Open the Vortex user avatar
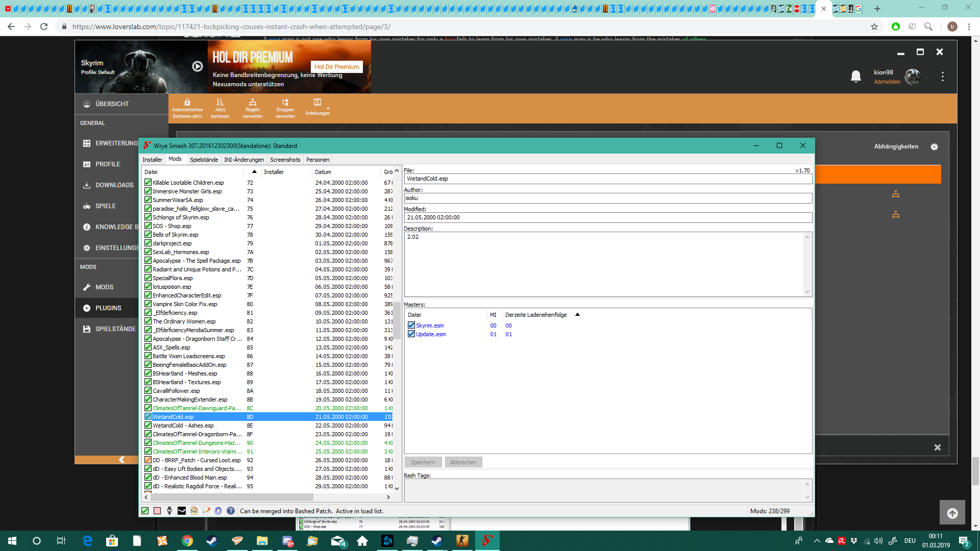The height and width of the screenshot is (551, 980). 912,77
